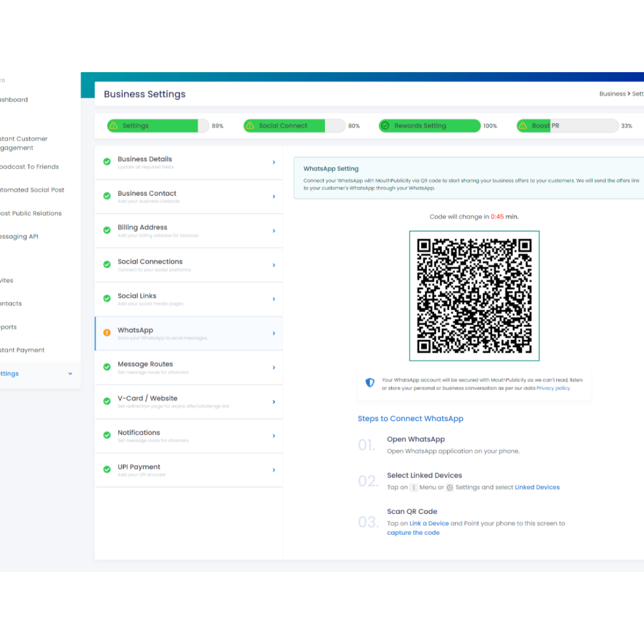Click Business in the breadcrumb
This screenshot has height=644, width=644.
coord(612,94)
